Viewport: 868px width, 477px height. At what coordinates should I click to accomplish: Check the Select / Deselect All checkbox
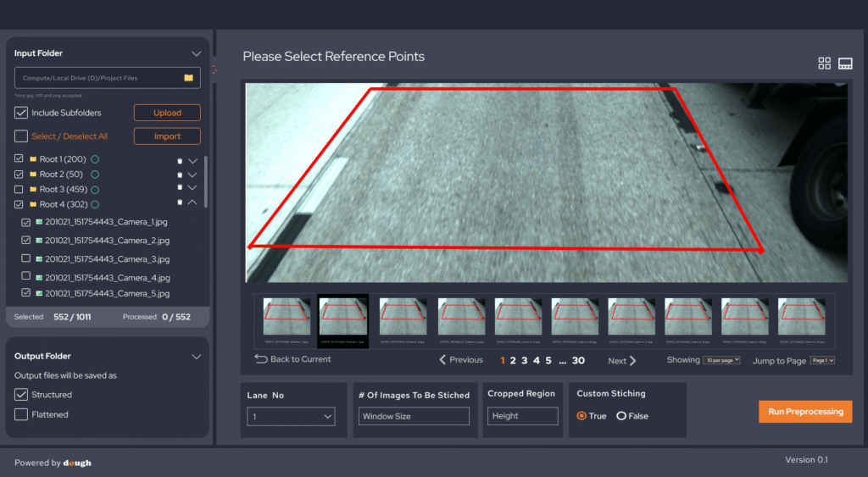point(21,136)
